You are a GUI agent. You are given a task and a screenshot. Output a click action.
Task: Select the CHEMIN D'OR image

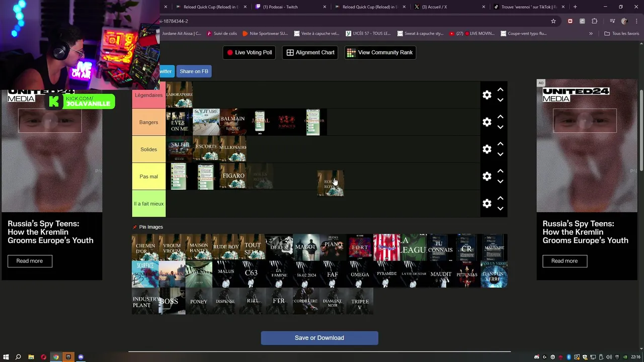pyautogui.click(x=145, y=247)
